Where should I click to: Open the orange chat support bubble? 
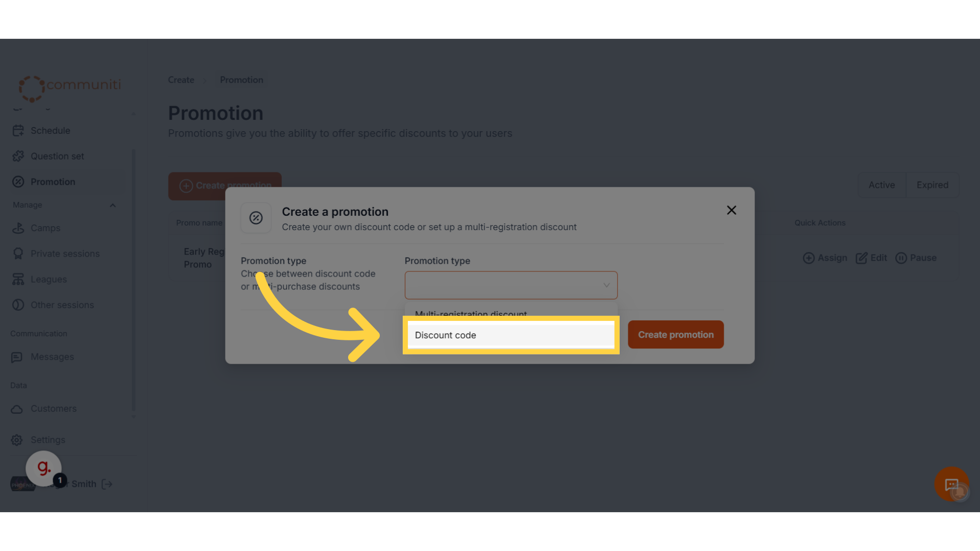[951, 484]
